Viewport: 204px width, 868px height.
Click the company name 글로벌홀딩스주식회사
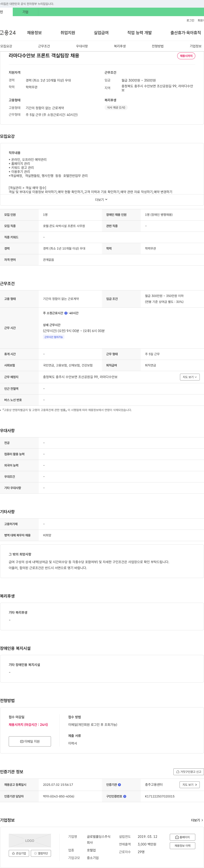(98, 840)
